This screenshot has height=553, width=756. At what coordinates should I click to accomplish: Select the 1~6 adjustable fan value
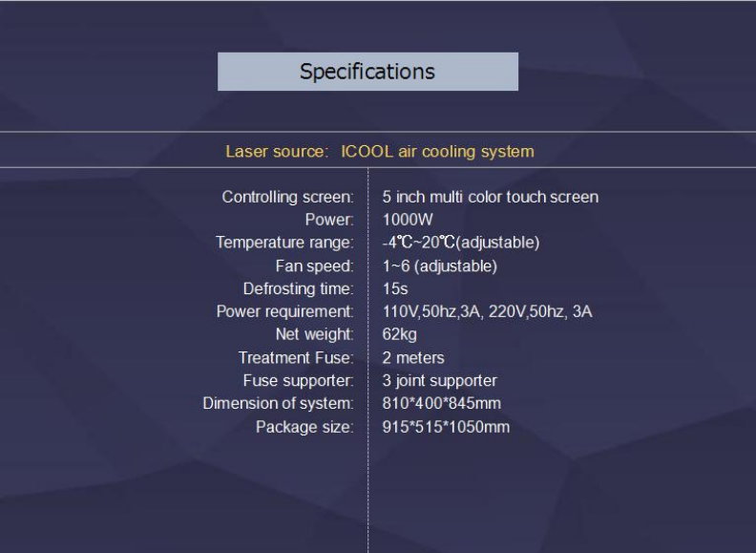coord(440,266)
